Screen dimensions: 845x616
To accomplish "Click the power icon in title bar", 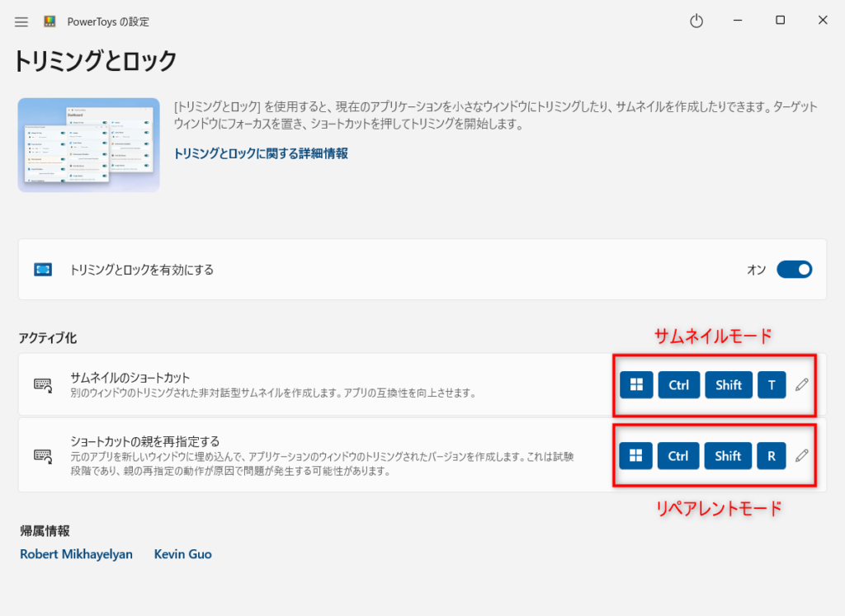I will [696, 21].
